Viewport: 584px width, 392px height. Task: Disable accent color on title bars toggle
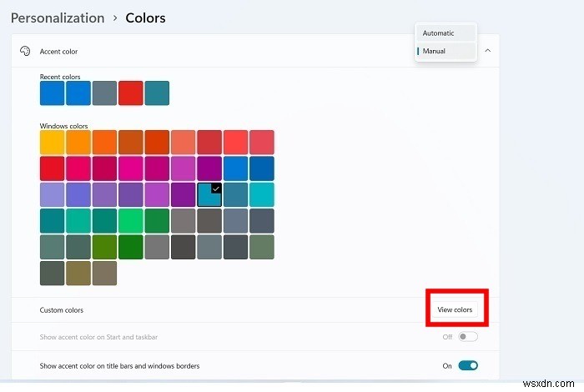point(467,365)
